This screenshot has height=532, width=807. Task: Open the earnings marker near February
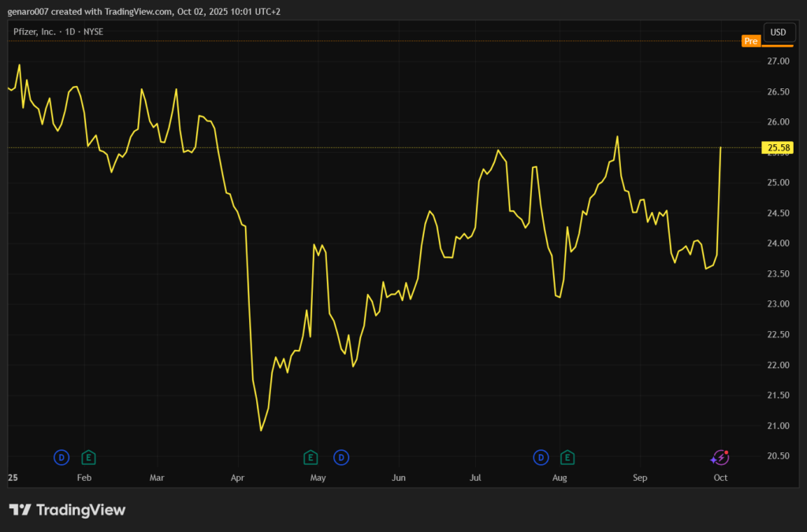coord(89,457)
